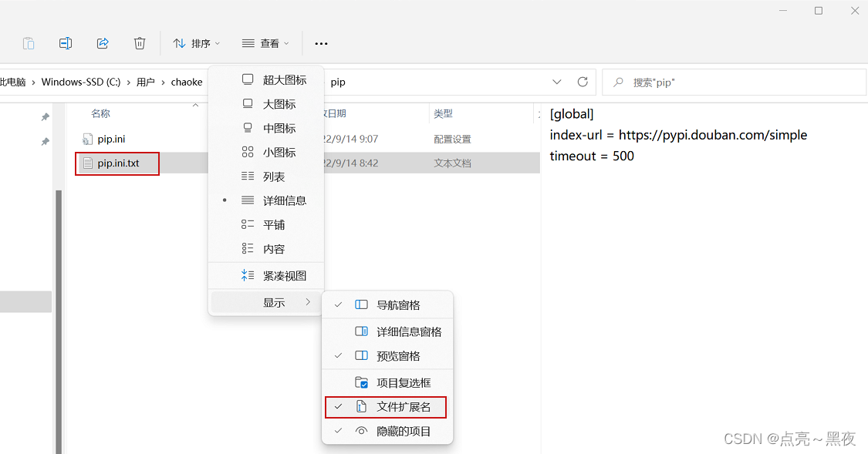Choose 中图标 medium icons view

(x=266, y=128)
